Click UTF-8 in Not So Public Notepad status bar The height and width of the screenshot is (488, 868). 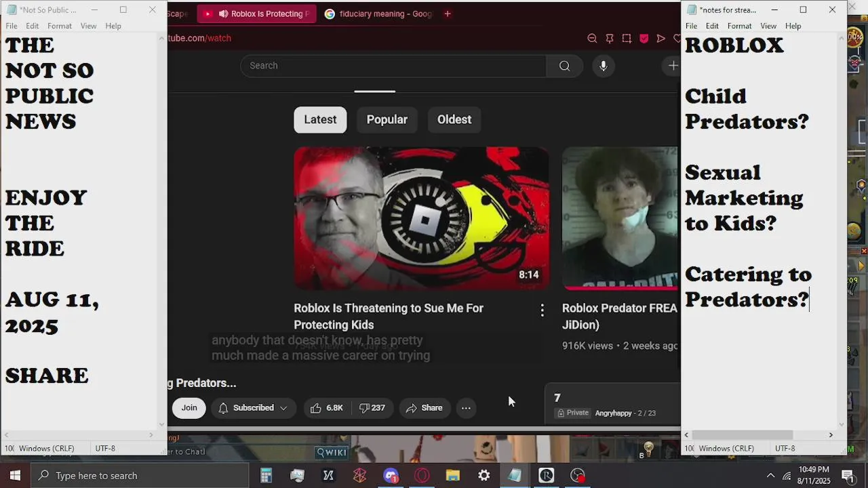(105, 449)
